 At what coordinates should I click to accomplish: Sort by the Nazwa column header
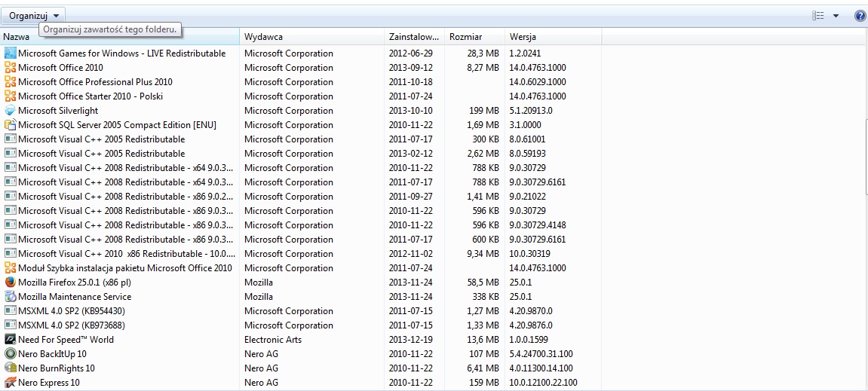[120, 37]
